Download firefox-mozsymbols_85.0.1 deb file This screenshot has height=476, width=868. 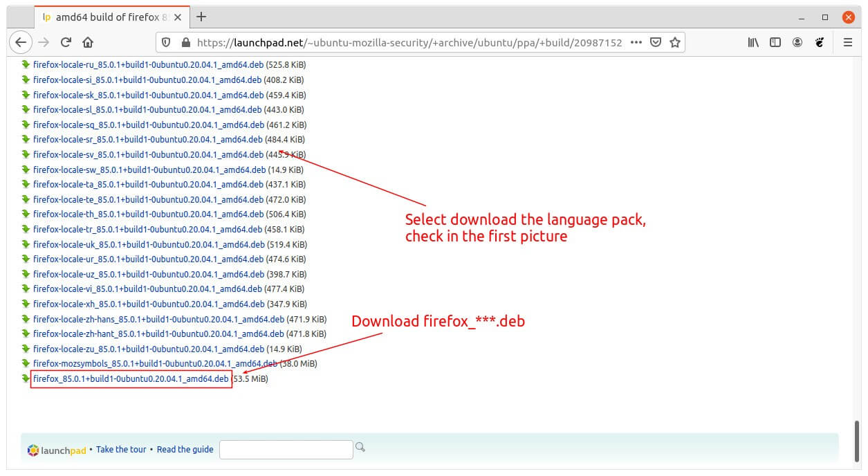tap(155, 364)
